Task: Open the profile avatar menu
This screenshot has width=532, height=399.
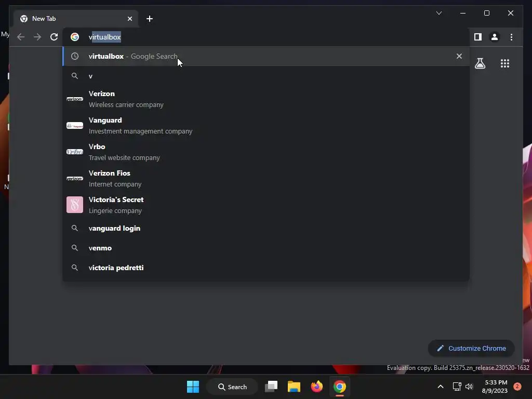Action: coord(495,37)
